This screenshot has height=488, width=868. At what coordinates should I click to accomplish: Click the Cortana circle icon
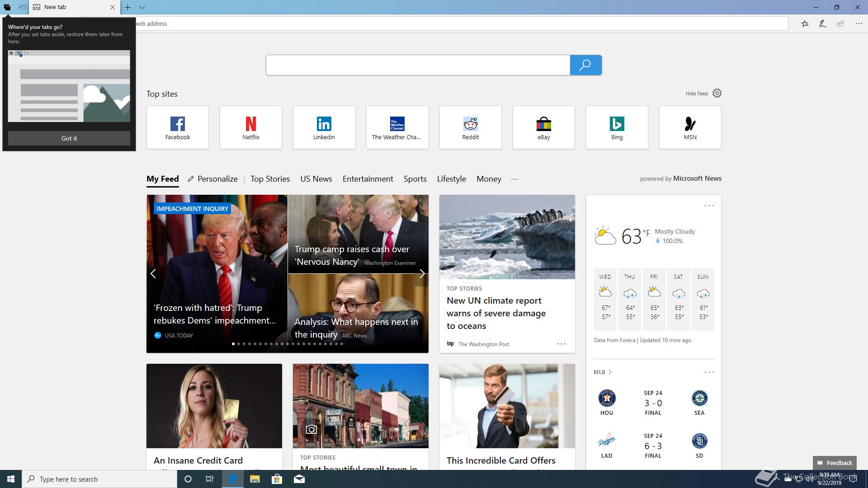(x=188, y=479)
